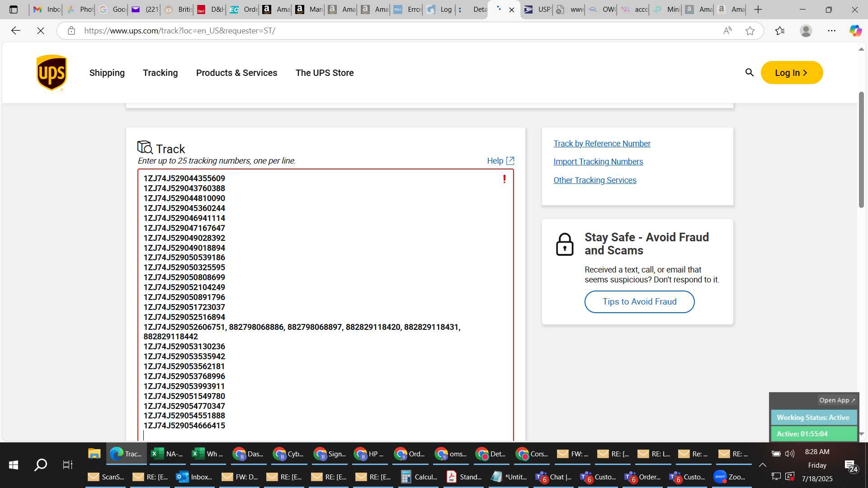Screen dimensions: 868x488
Task: Switch to the Gmail Inbox tab
Action: (x=47, y=9)
